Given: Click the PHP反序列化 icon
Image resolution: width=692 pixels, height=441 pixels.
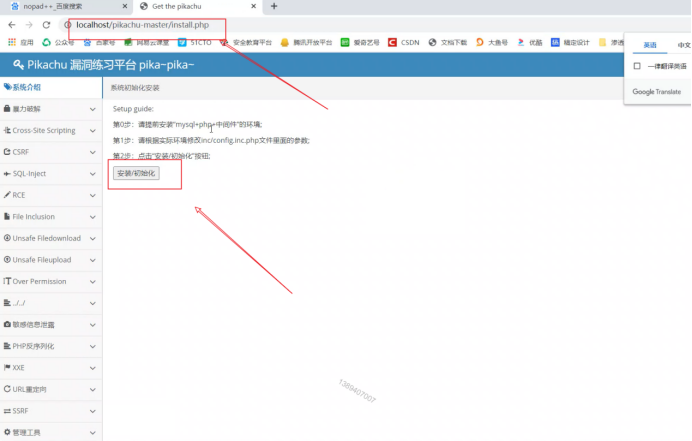Looking at the screenshot, I should pyautogui.click(x=7, y=346).
